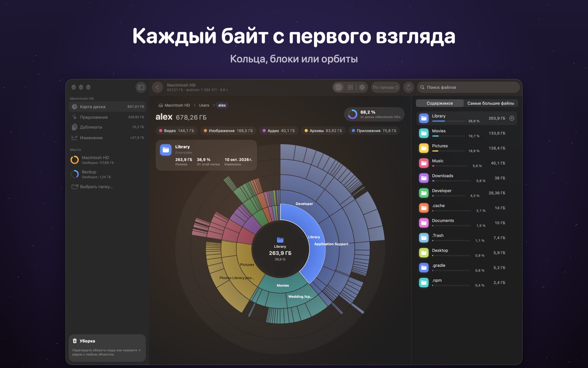Open the 'Самые большие файлы' tab

point(491,103)
